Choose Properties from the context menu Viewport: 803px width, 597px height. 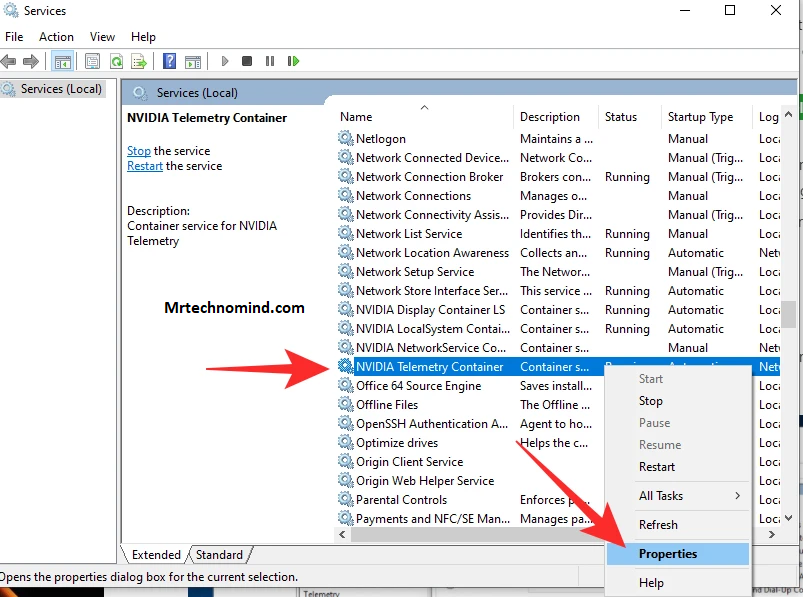pos(669,553)
